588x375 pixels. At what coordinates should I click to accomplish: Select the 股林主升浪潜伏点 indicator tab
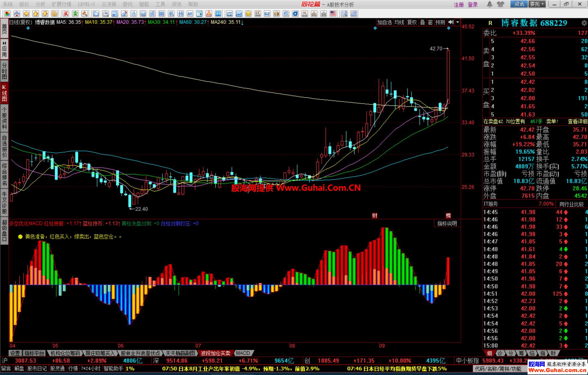(140, 353)
